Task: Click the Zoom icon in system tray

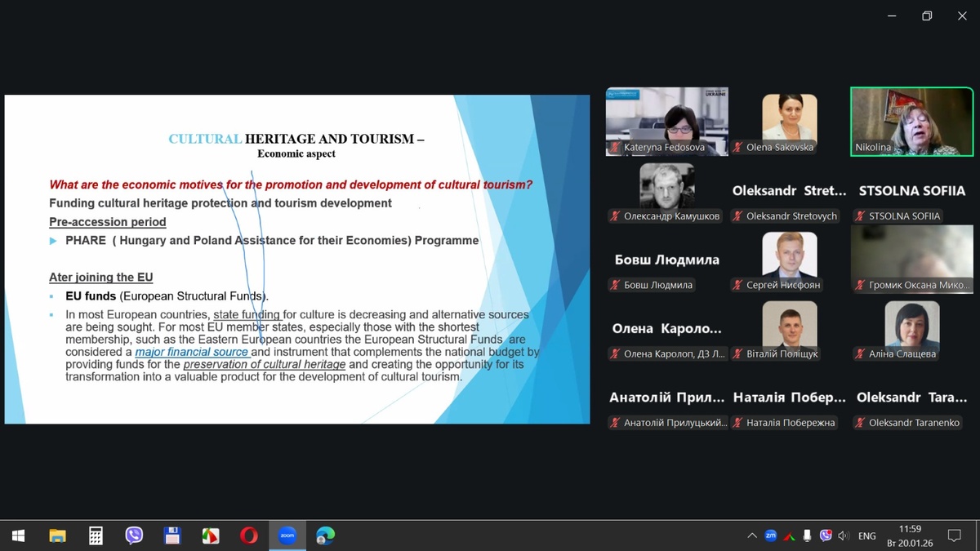Action: 770,535
